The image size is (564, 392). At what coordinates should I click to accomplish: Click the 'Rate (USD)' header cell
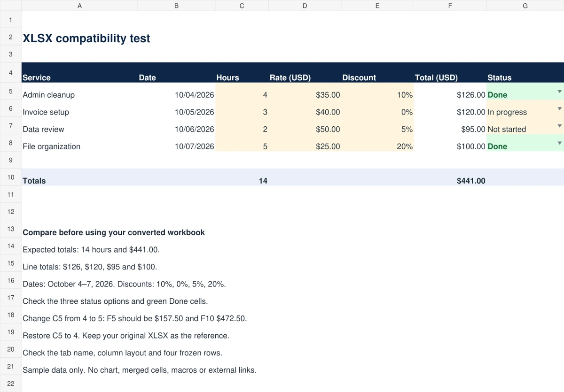pyautogui.click(x=305, y=73)
